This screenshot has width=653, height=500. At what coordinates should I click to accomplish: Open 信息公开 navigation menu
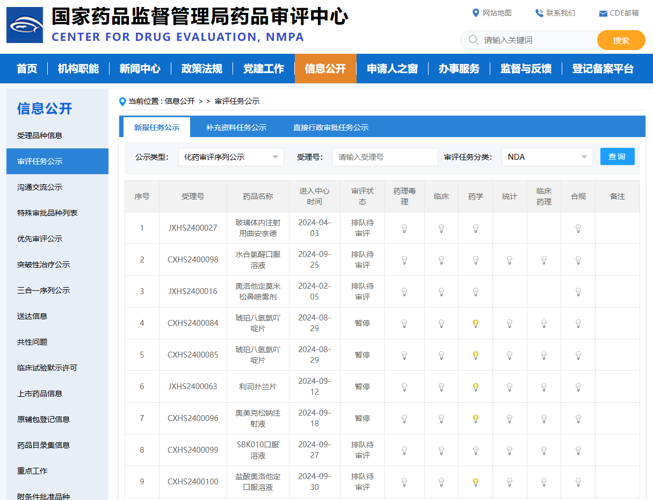326,69
